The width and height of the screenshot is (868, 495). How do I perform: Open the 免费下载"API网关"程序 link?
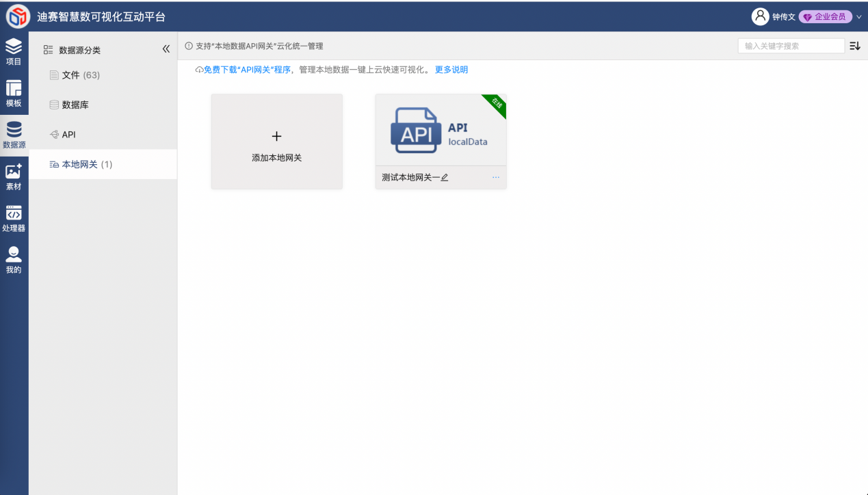tap(247, 70)
